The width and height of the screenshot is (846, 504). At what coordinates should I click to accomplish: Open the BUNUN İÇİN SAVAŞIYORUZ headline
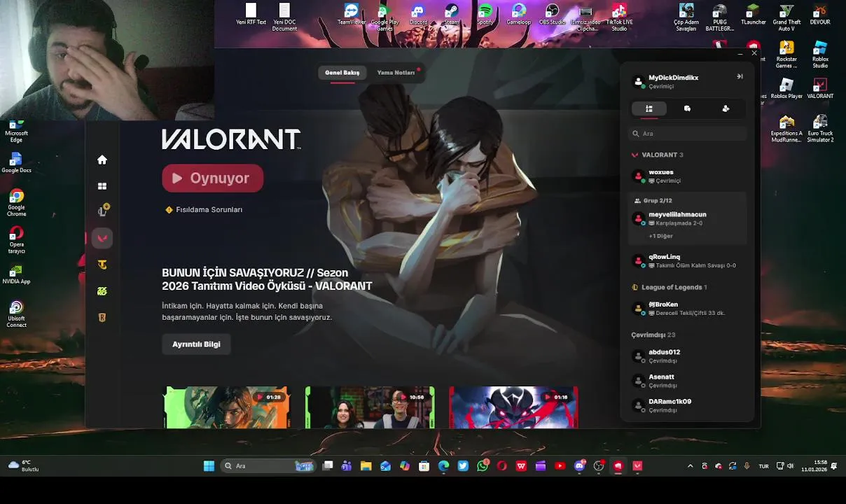[267, 279]
